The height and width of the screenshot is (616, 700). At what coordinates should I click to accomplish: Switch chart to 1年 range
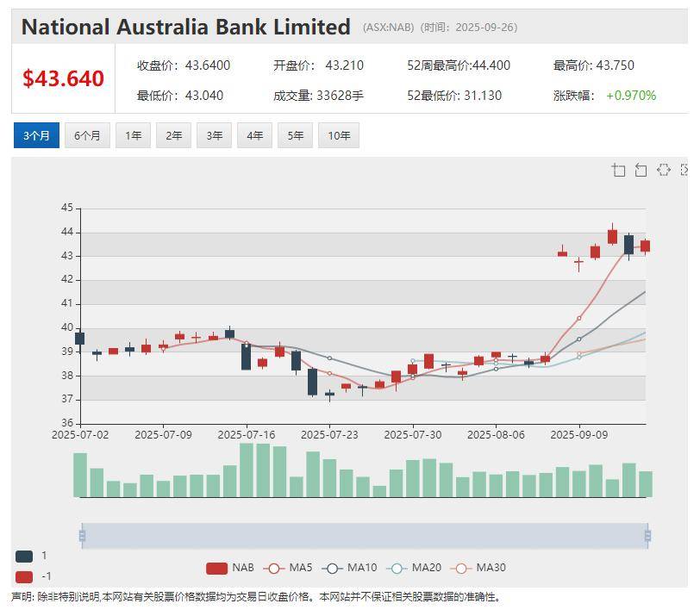[x=133, y=135]
